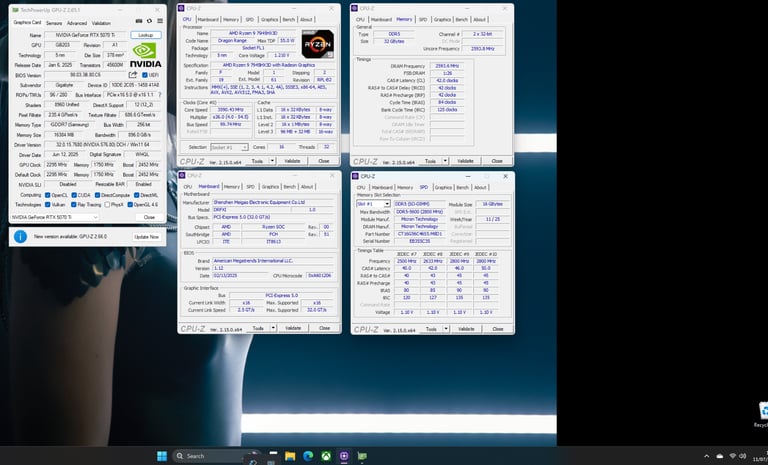Click the DRAM Frequency value in the Memory window
The width and height of the screenshot is (768, 465).
click(446, 66)
